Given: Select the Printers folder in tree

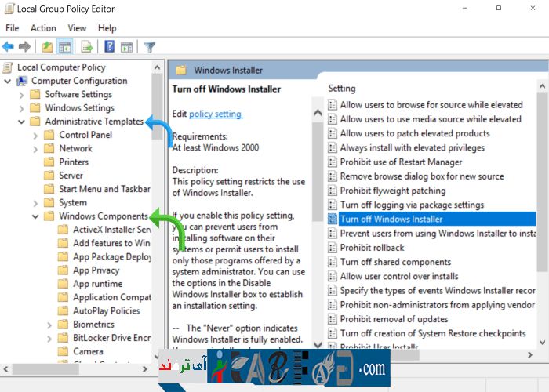Looking at the screenshot, I should [x=74, y=162].
